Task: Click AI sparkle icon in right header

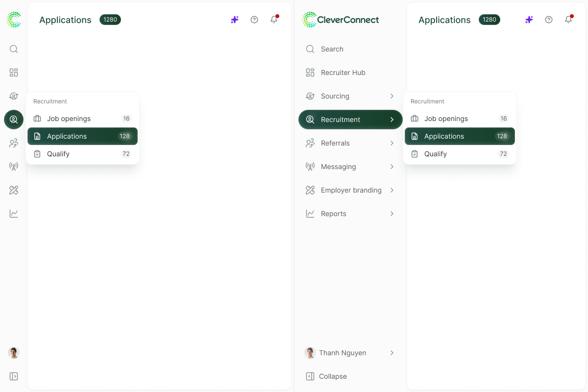Action: tap(529, 20)
